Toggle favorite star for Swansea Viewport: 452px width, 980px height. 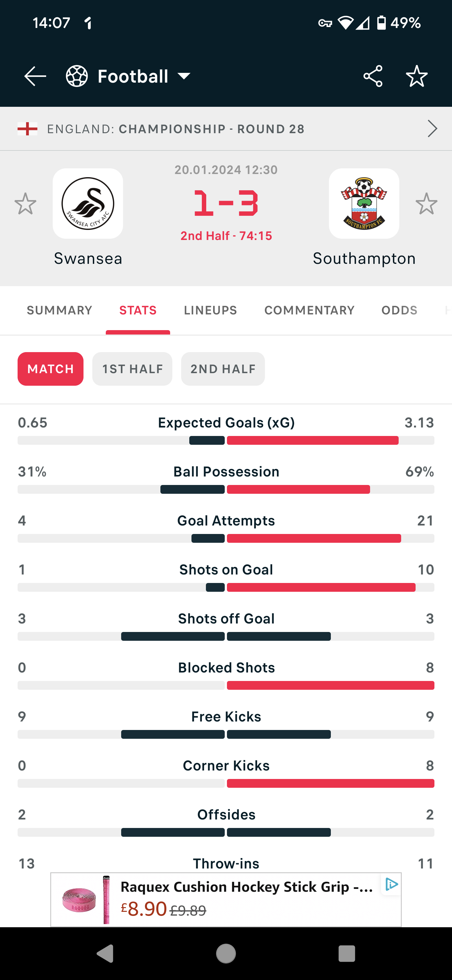pyautogui.click(x=25, y=204)
